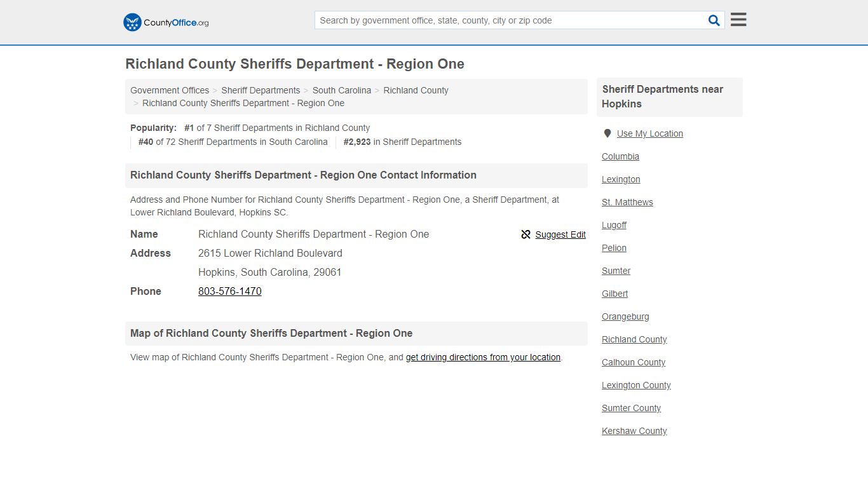This screenshot has width=868, height=488.
Task: Click the magnifying glass search icon
Action: click(x=714, y=20)
